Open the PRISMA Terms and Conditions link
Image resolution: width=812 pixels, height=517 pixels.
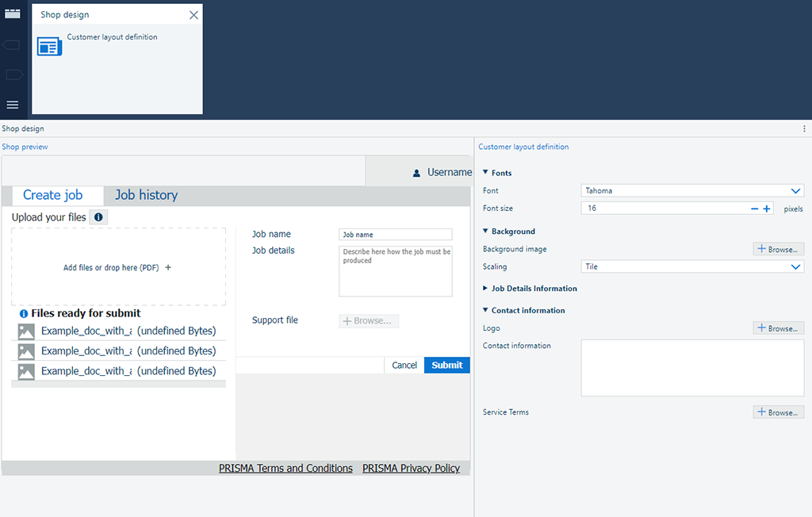pos(285,469)
